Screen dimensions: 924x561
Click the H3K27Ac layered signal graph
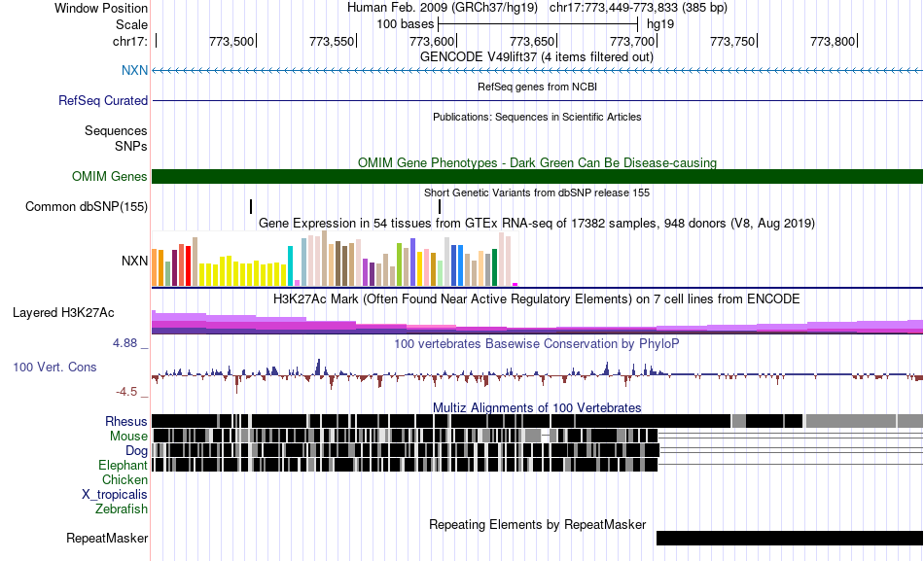pyautogui.click(x=538, y=322)
